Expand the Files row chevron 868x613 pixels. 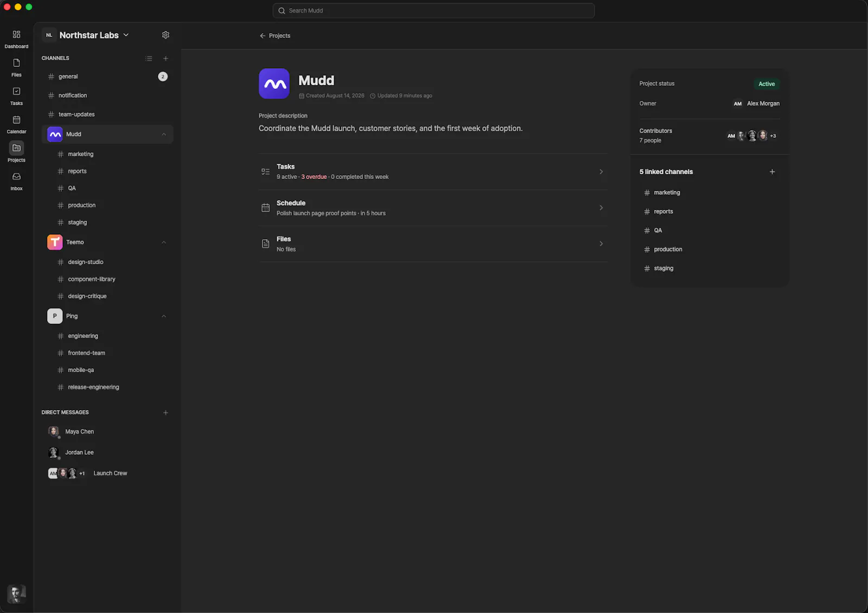tap(601, 244)
